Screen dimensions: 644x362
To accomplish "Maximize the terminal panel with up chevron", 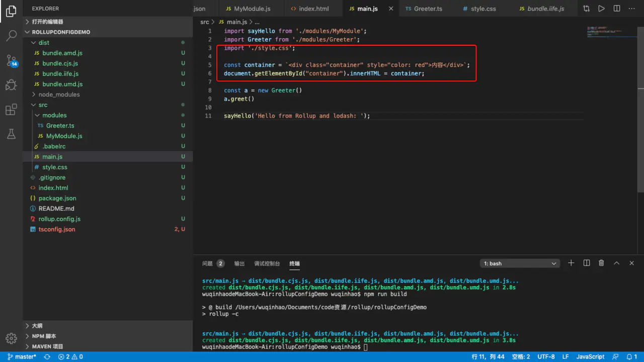I will (x=616, y=263).
